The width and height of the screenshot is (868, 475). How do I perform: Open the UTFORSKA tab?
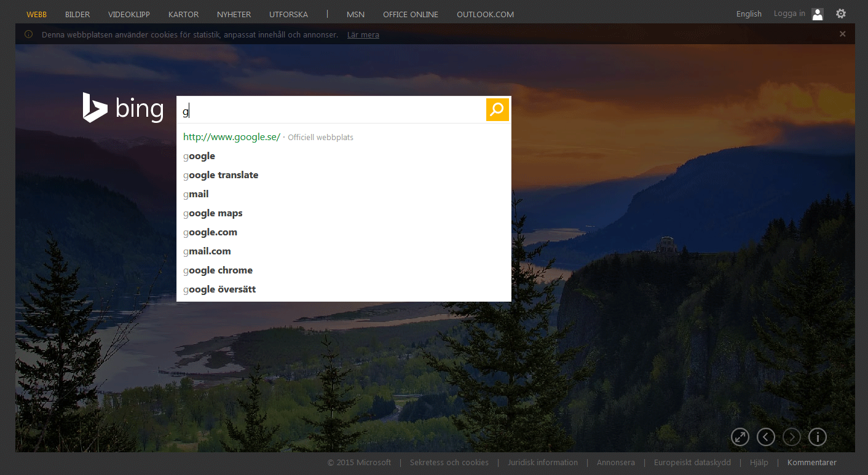(289, 14)
